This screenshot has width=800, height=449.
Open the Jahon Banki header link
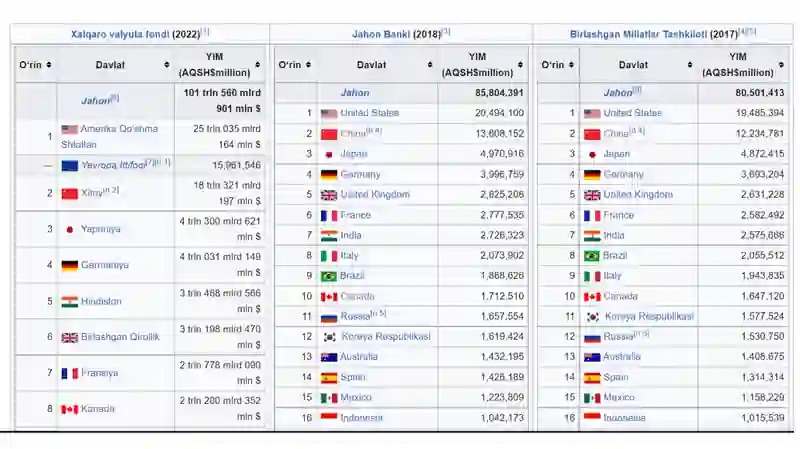(381, 34)
